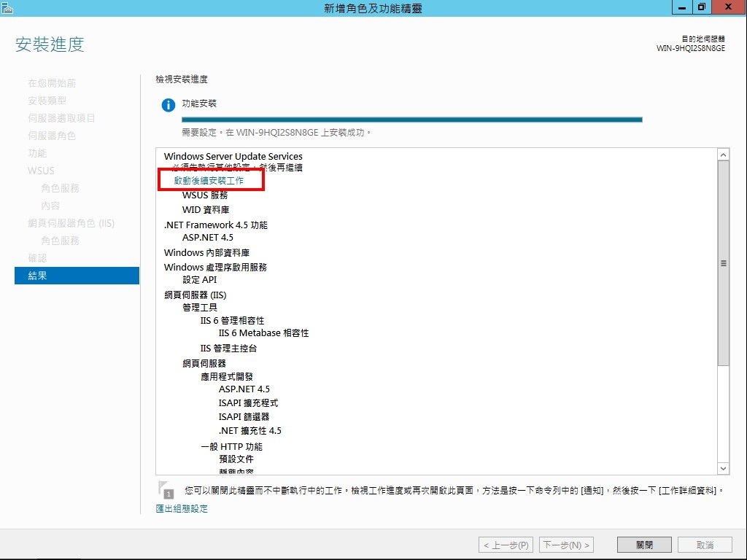Click the wizard icon in title bar corner
The width and height of the screenshot is (747, 560).
(x=7, y=7)
